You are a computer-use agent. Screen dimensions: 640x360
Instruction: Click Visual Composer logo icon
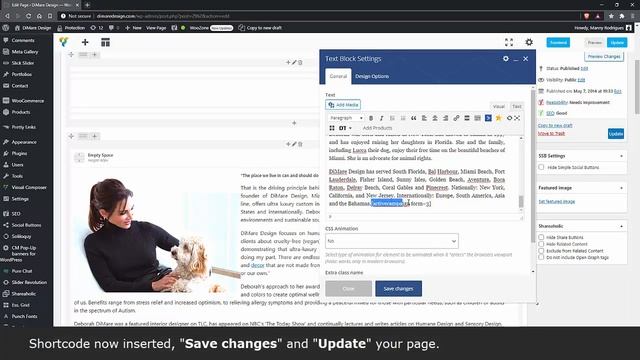(64, 42)
